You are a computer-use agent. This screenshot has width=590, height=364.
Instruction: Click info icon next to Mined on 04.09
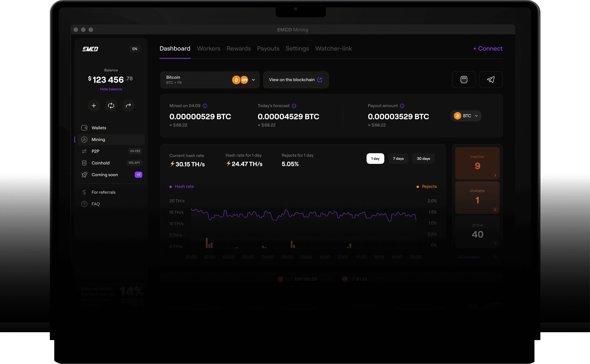205,106
